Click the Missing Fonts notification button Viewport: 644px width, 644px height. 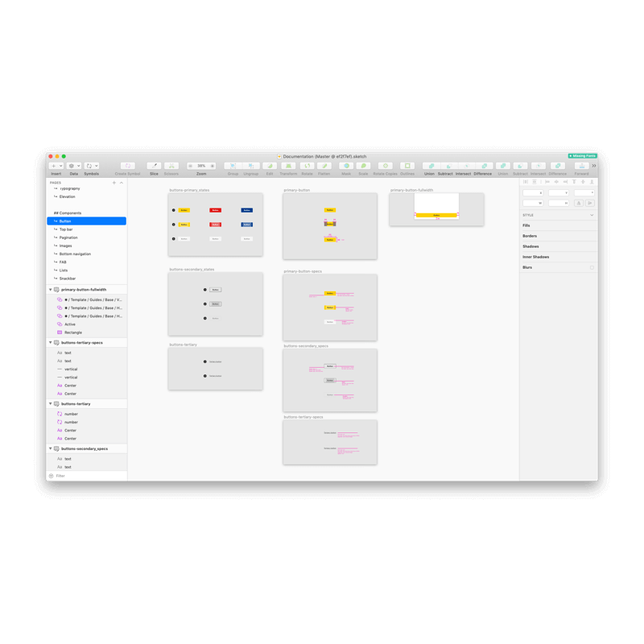[582, 156]
